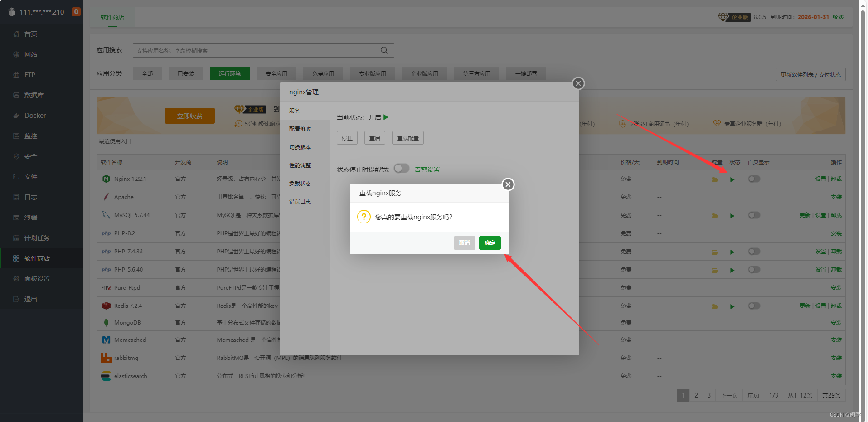Close the 重载nginx服务 confirmation dialog
Image resolution: width=868 pixels, height=422 pixels.
508,184
